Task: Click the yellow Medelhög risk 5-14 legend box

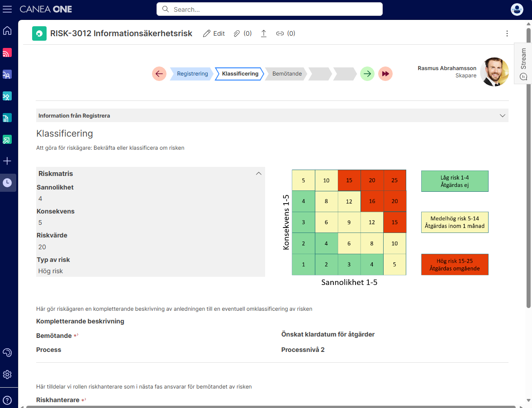Action: pos(455,222)
